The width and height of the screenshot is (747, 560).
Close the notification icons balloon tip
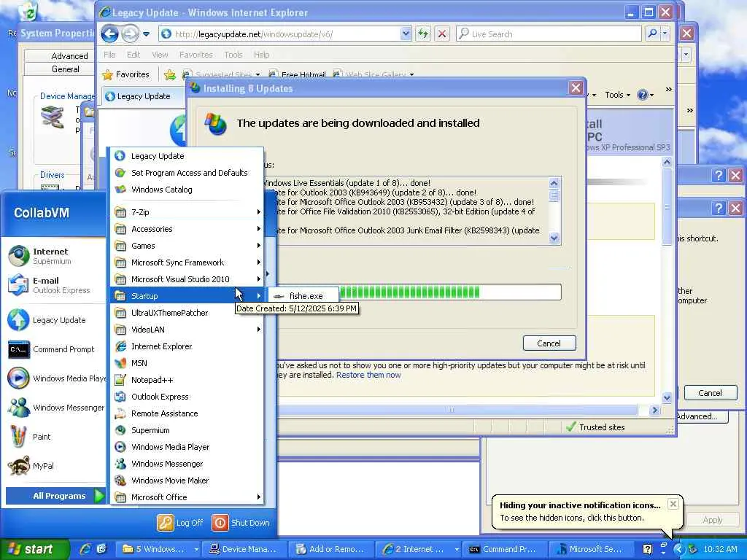(x=673, y=504)
